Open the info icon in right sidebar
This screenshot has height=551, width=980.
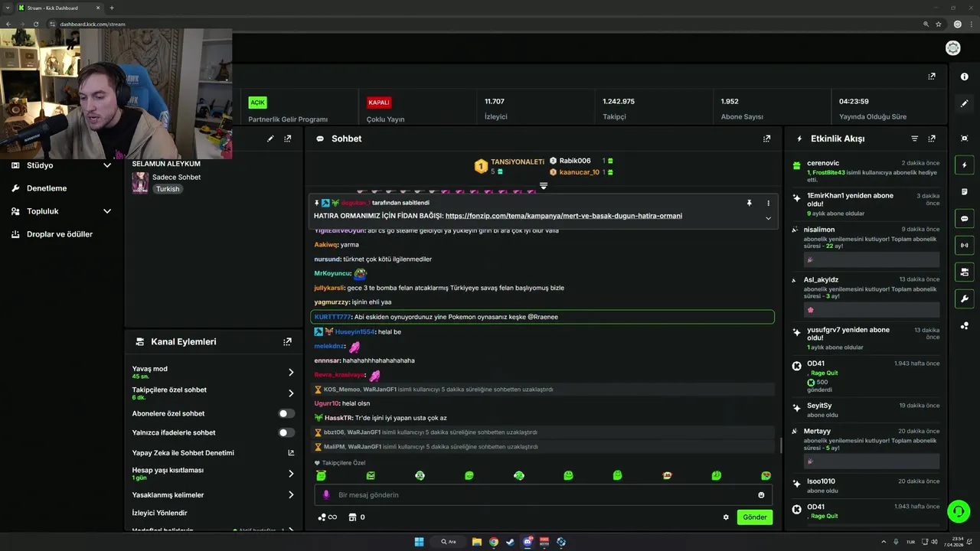coord(964,77)
